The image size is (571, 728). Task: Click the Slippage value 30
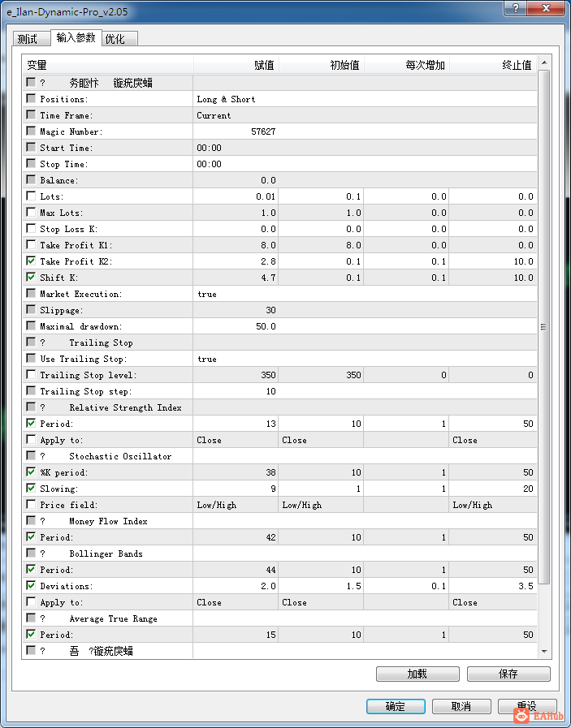click(270, 310)
